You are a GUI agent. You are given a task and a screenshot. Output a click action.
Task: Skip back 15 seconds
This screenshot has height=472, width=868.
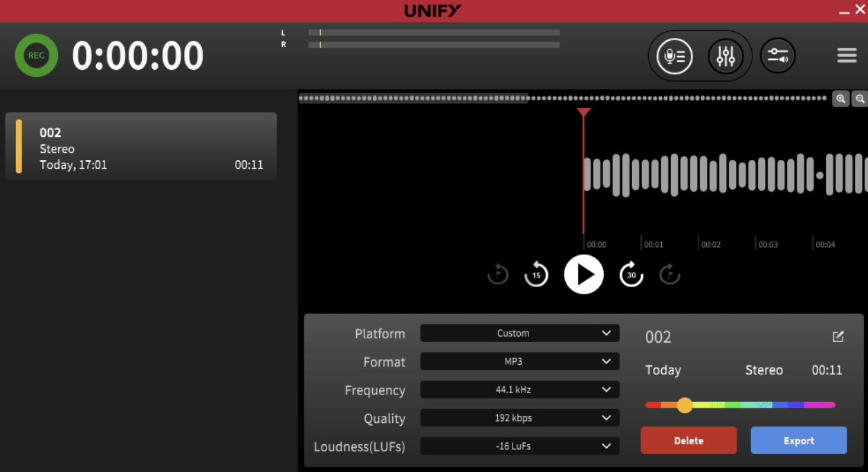tap(535, 274)
